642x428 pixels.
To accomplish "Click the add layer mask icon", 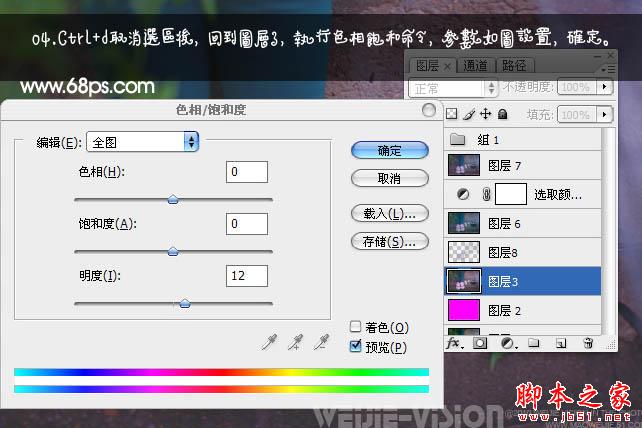I will 480,343.
